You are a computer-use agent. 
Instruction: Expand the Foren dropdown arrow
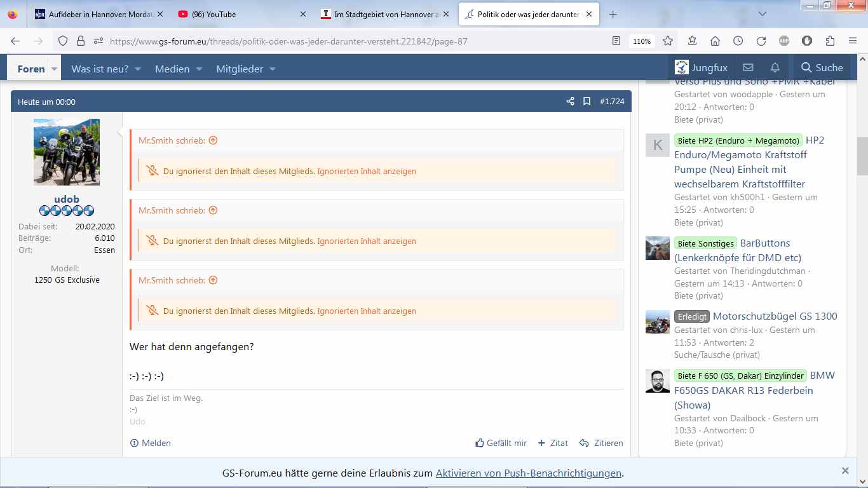coord(54,69)
